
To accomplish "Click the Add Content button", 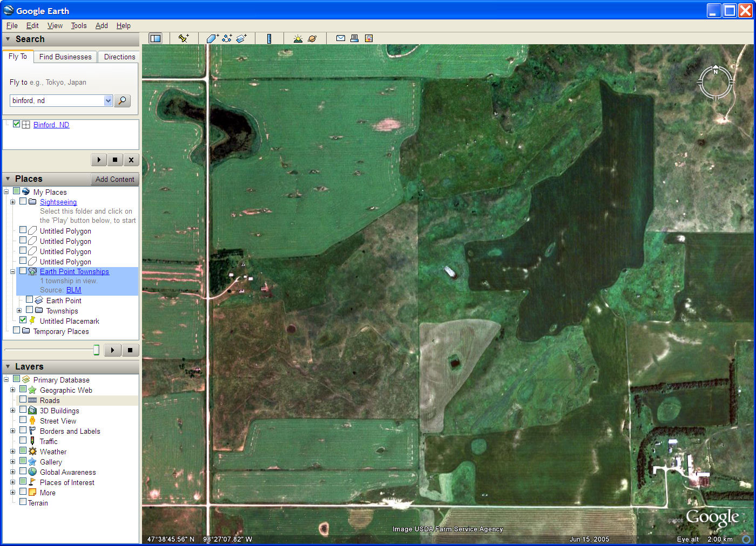I will [114, 179].
